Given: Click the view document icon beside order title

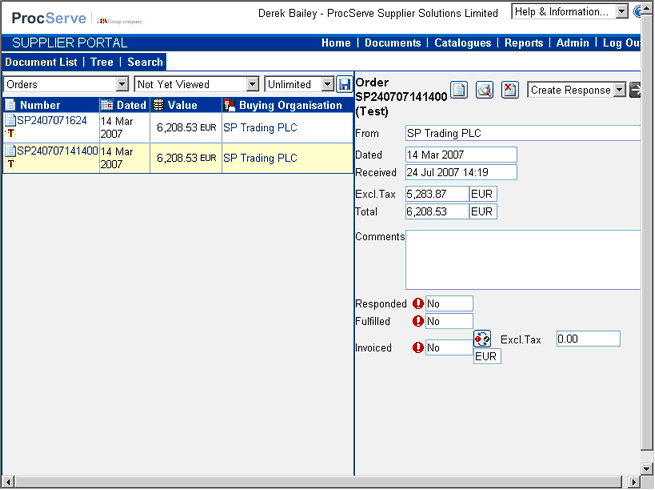Looking at the screenshot, I should tap(459, 90).
